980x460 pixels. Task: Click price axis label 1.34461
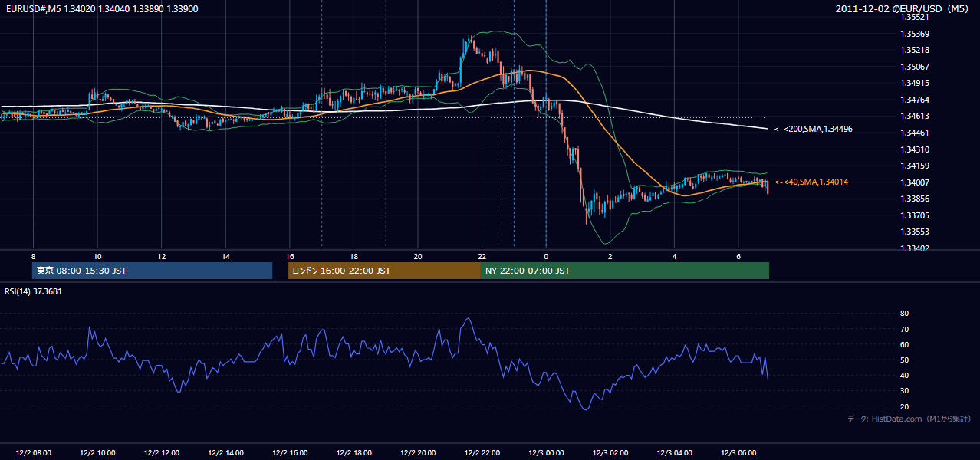916,133
